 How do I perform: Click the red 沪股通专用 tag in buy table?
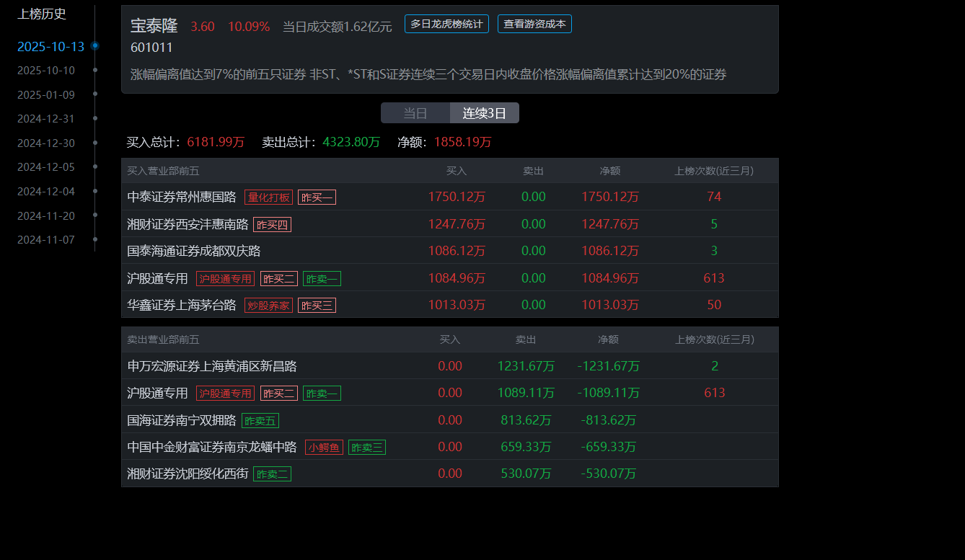pos(226,279)
